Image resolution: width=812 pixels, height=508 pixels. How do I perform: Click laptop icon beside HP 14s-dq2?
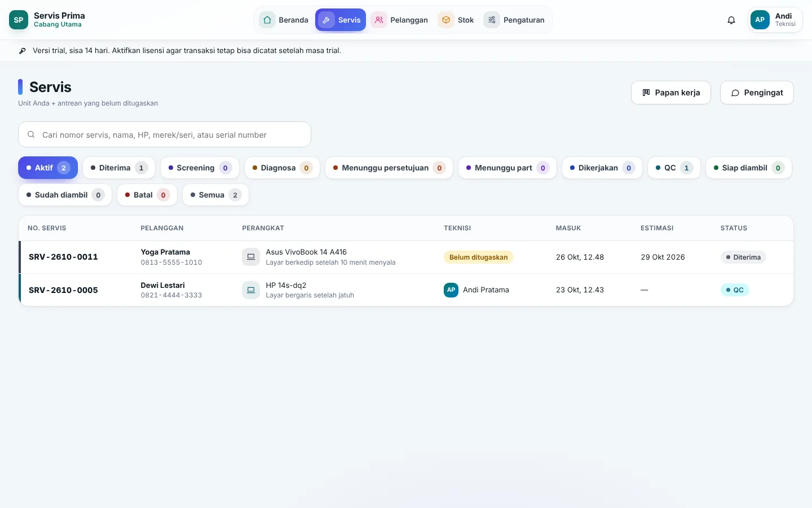pos(251,290)
